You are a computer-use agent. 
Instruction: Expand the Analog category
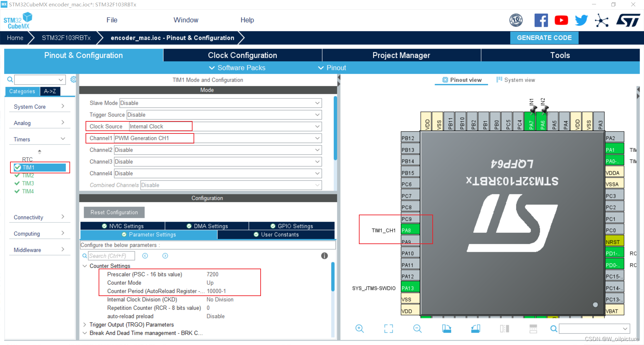(x=39, y=123)
